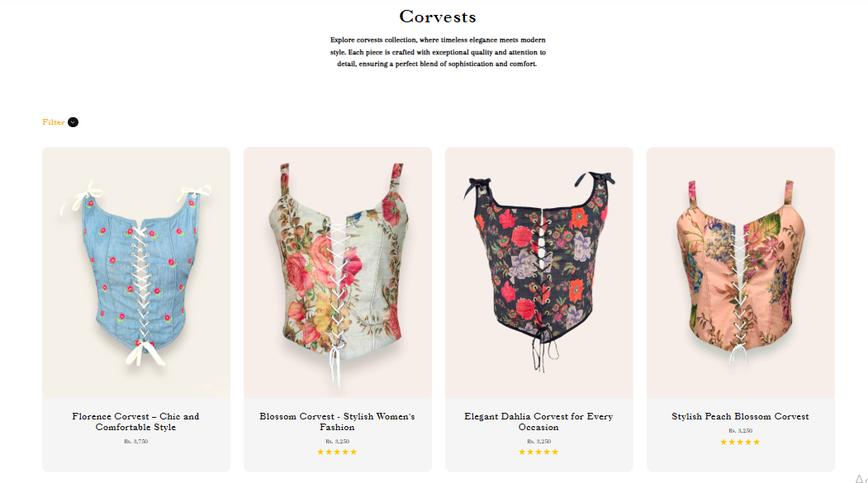Open the Stylish Peach Blossom Corvest title
This screenshot has height=483, width=868.
click(x=740, y=417)
